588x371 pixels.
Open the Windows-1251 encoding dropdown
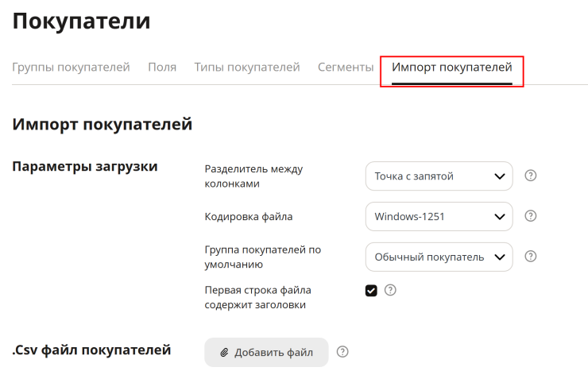439,217
